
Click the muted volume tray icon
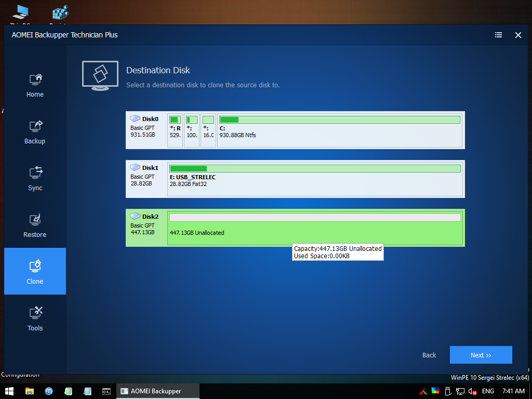tap(473, 391)
